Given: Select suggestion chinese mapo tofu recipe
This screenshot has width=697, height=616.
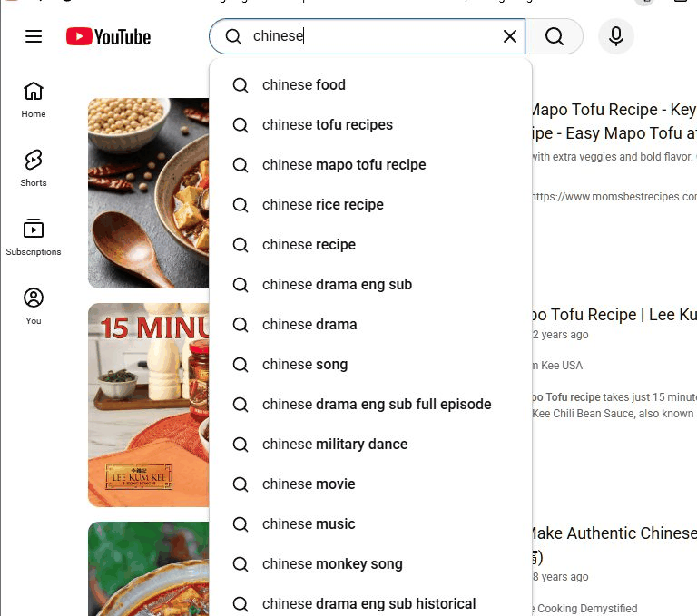Looking at the screenshot, I should 370,165.
